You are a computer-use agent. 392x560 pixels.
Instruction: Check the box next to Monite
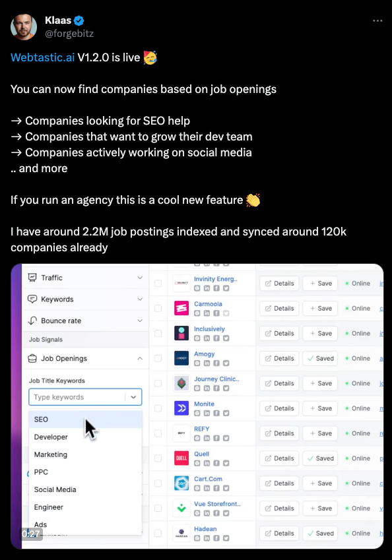tap(158, 408)
